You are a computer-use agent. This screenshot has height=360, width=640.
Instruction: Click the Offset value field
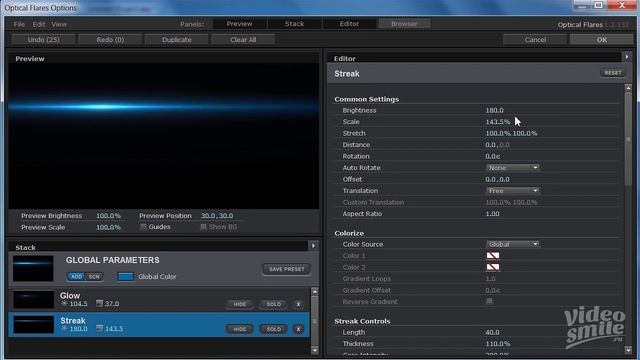pyautogui.click(x=497, y=179)
